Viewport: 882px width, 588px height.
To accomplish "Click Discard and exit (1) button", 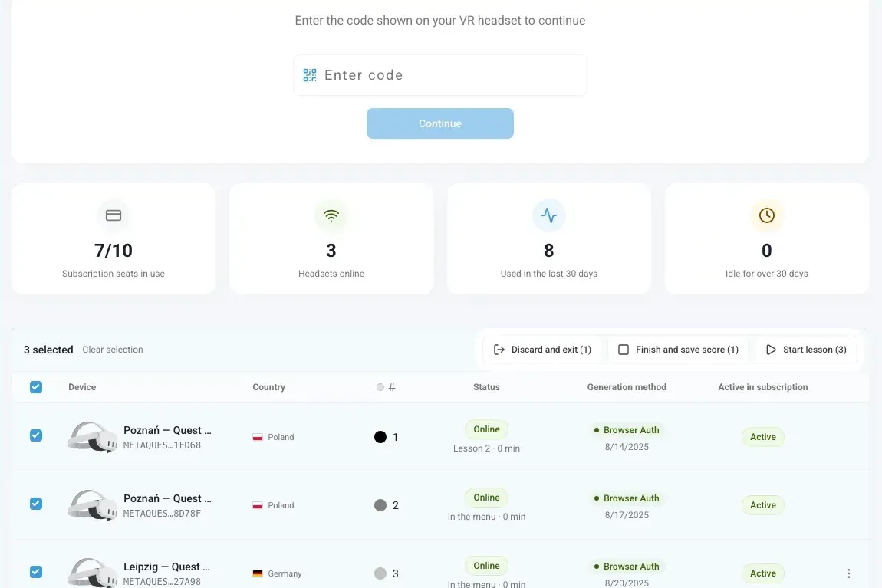I will click(x=542, y=350).
